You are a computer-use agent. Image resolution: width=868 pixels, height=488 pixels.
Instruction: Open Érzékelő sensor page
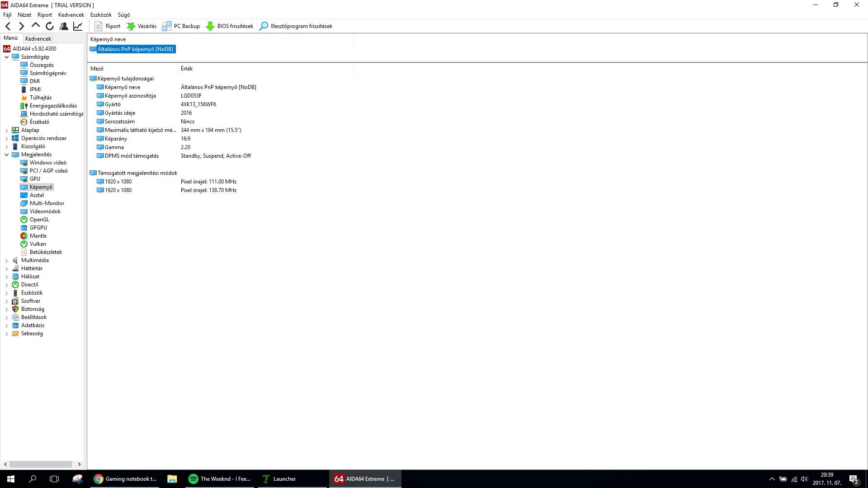pyautogui.click(x=39, y=122)
